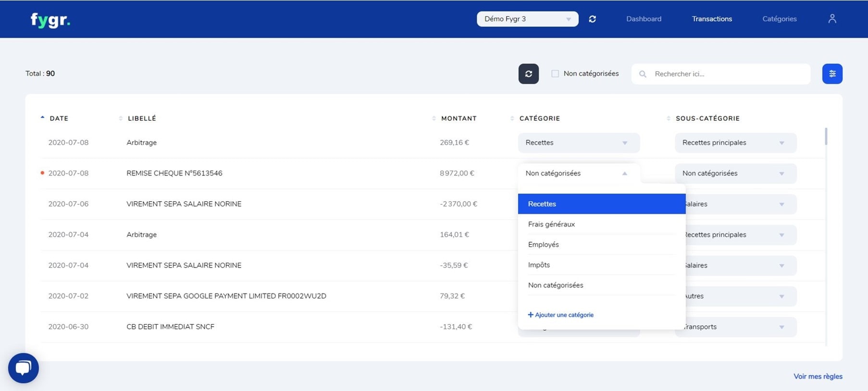Open the sub-category dropdown on the 164,01 € row
Screen dimensions: 868x391
[x=741, y=235]
